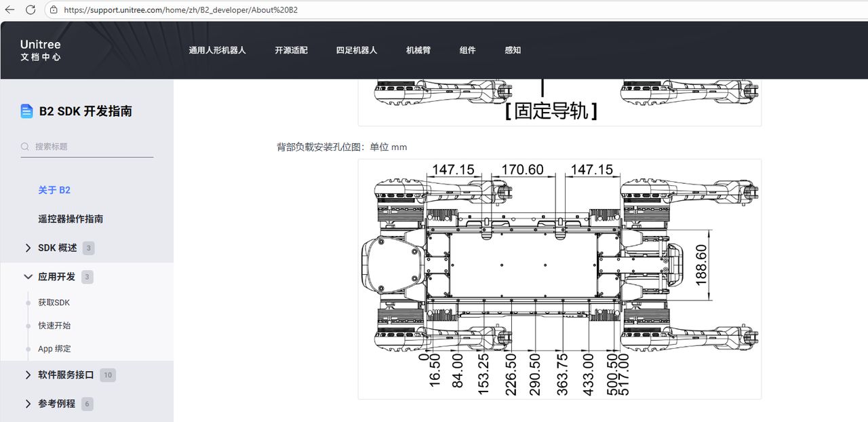This screenshot has height=422, width=868.
Task: Open 应用开发 section label
Action: point(57,277)
